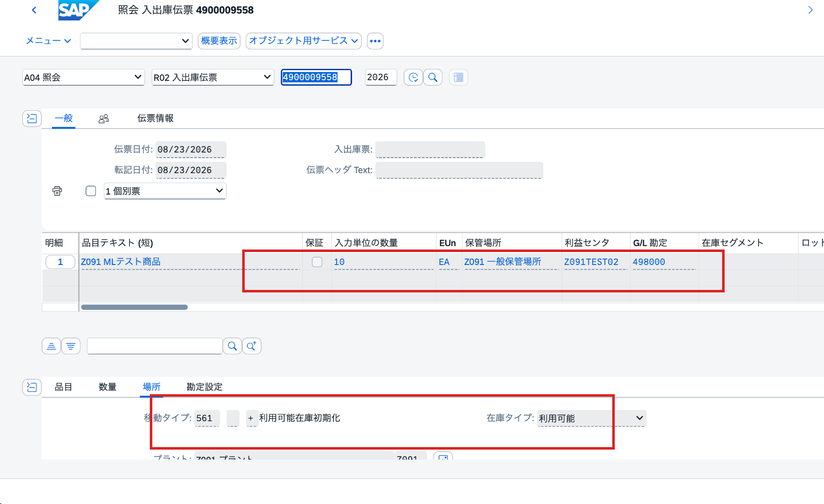The image size is (824, 504).
Task: Click the document number field 4900009558
Action: click(x=316, y=77)
